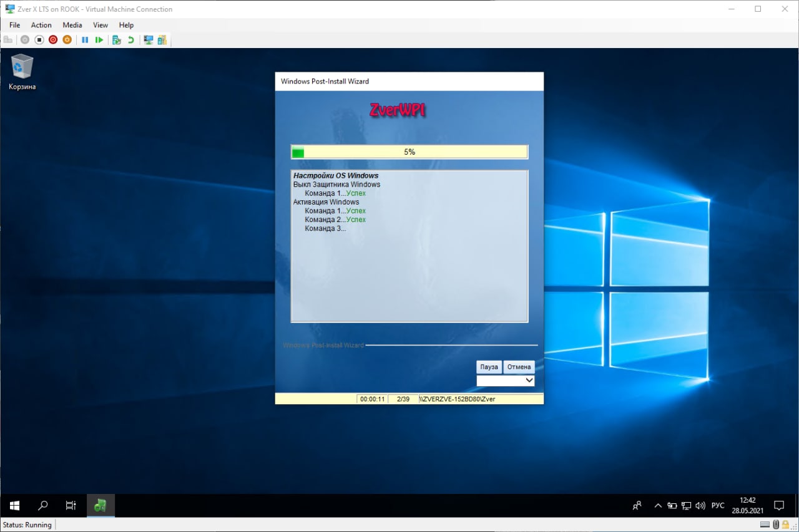
Task: Open the View menu
Action: pyautogui.click(x=100, y=25)
